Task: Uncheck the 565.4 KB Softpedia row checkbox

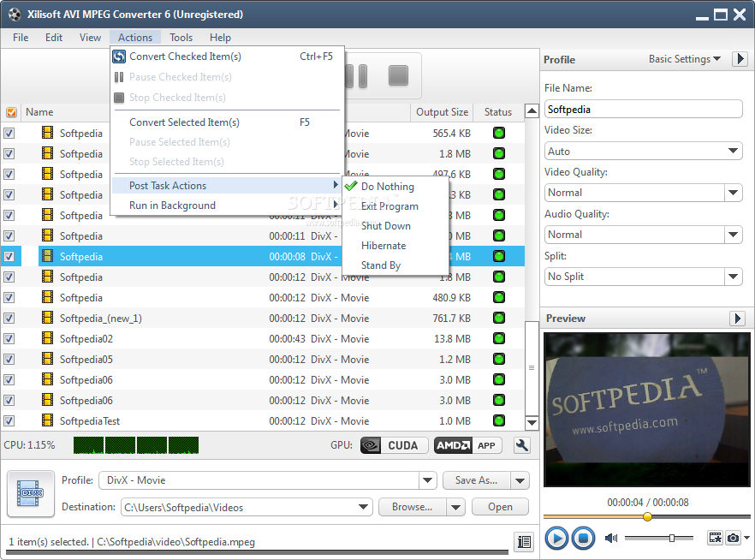Action: click(9, 134)
